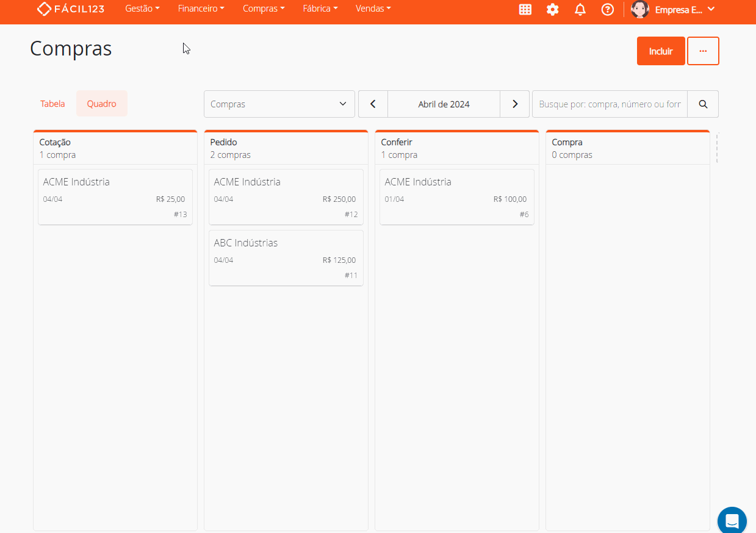Open the Fábrica menu
Image resolution: width=756 pixels, height=533 pixels.
pos(320,9)
